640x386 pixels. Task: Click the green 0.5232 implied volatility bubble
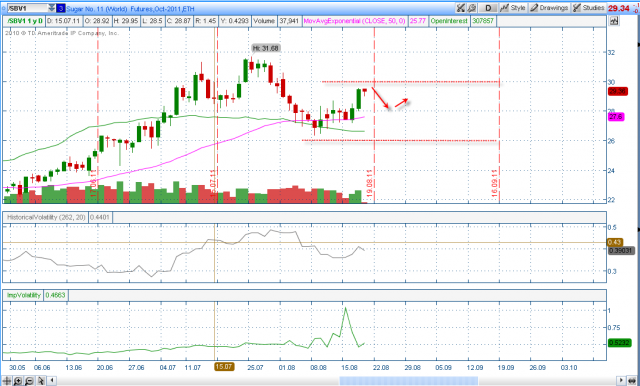[620, 343]
